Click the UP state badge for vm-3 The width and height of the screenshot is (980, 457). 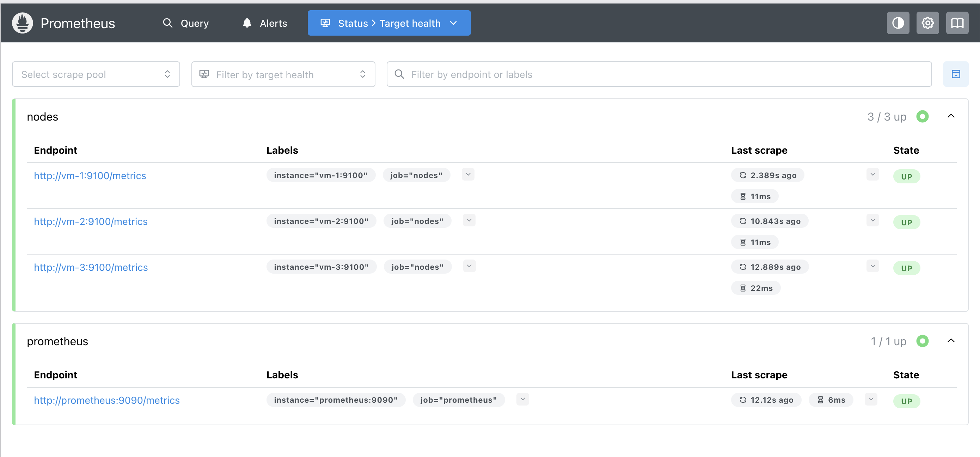coord(907,268)
